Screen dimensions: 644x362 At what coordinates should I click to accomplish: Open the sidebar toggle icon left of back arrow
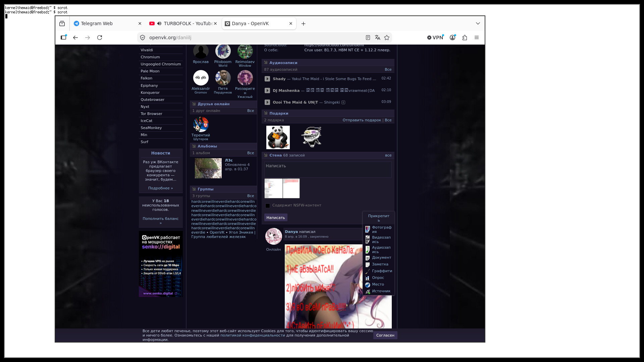pyautogui.click(x=63, y=38)
